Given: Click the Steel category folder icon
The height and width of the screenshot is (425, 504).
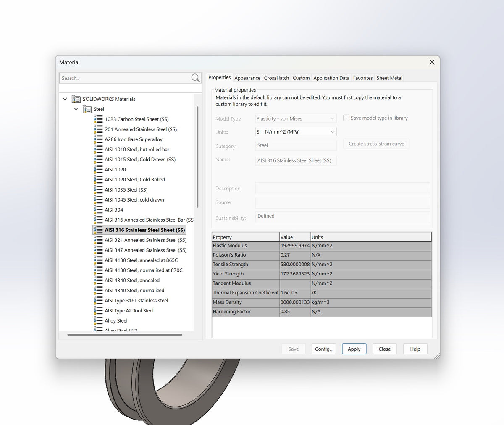Looking at the screenshot, I should [87, 109].
